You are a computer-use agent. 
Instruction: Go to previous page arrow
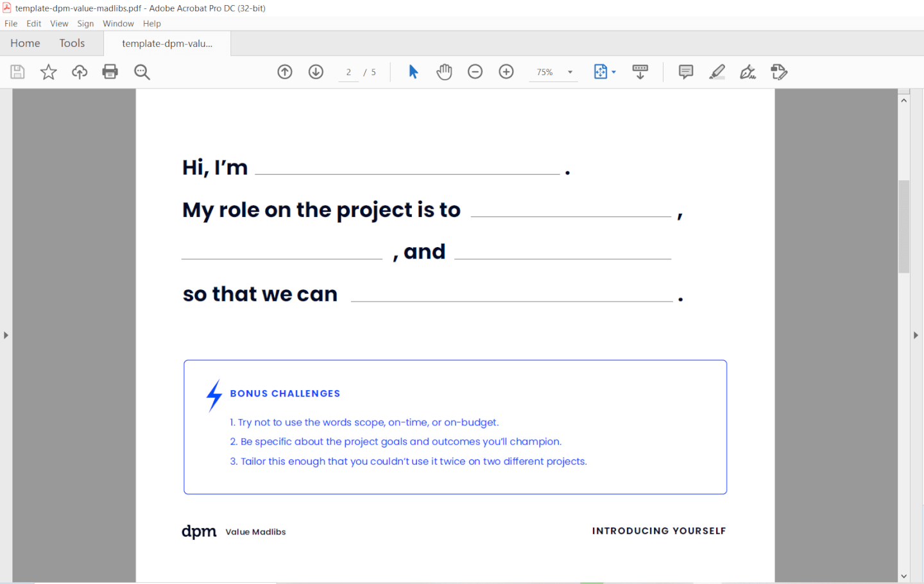(285, 72)
